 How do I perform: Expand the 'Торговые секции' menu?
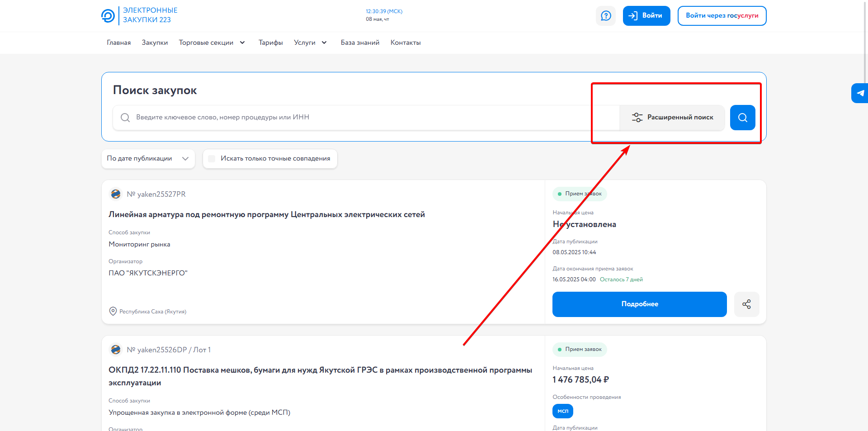(212, 43)
